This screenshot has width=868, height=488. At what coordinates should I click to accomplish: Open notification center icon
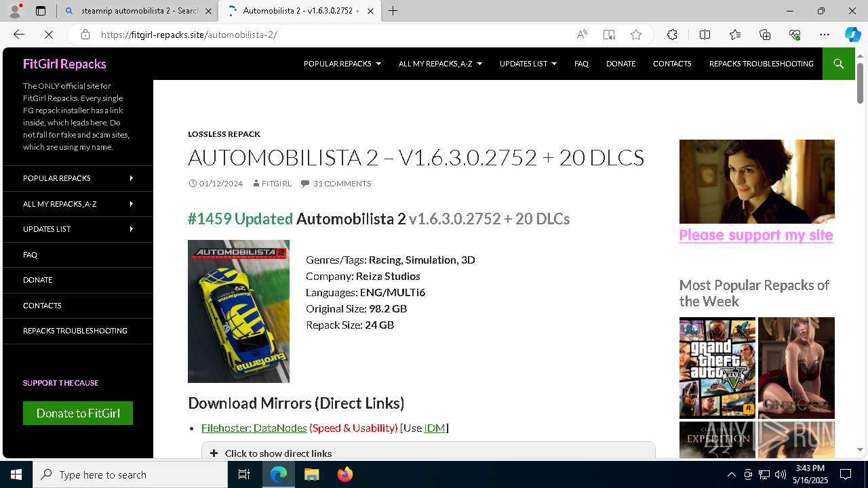tap(846, 474)
